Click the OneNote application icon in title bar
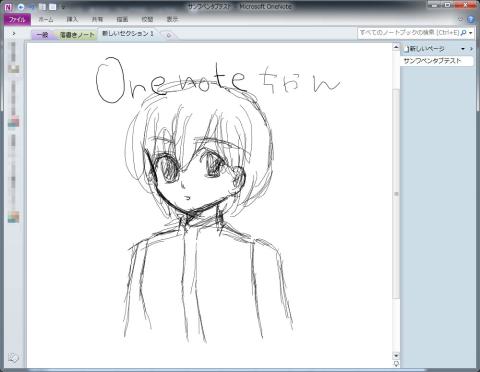 pos(9,6)
